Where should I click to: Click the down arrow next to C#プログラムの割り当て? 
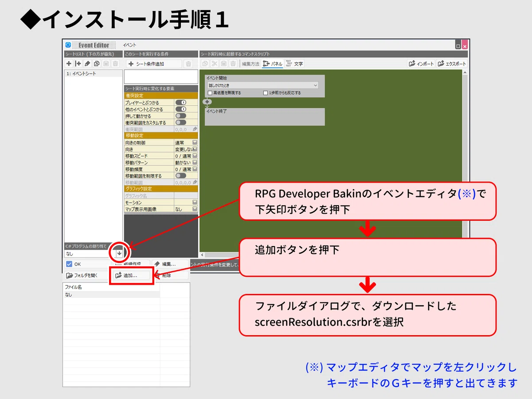(x=119, y=253)
